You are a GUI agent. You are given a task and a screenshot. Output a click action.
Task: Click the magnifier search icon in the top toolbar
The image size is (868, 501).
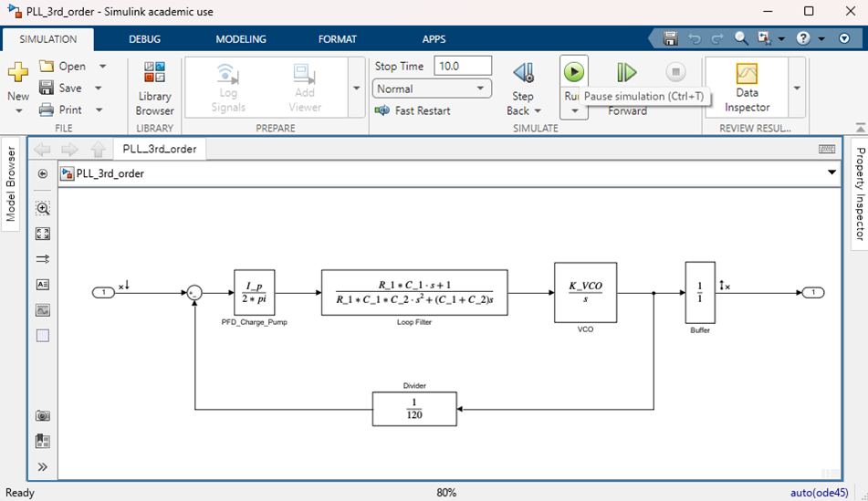pos(741,38)
